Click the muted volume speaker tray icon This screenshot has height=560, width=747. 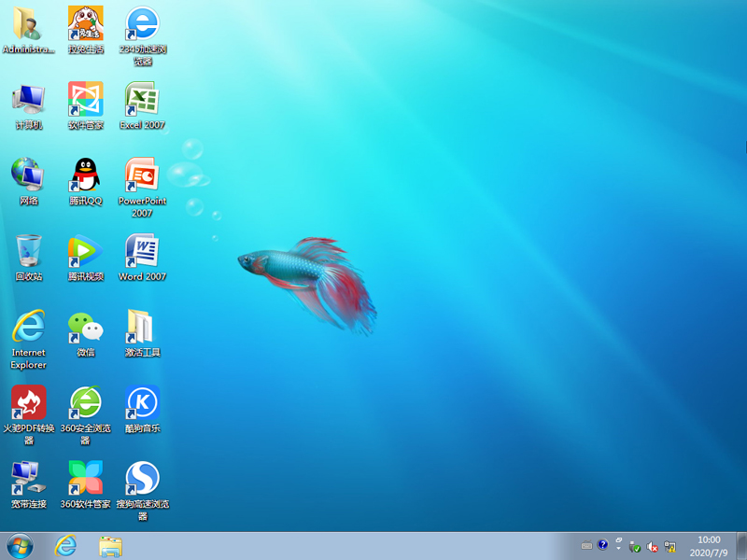pyautogui.click(x=653, y=546)
